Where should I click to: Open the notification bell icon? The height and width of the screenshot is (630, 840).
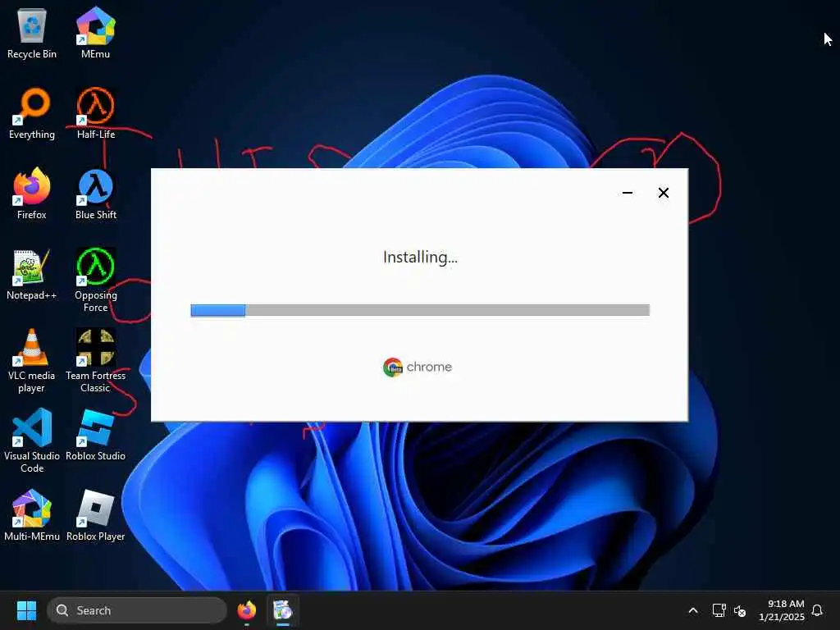[x=817, y=610]
